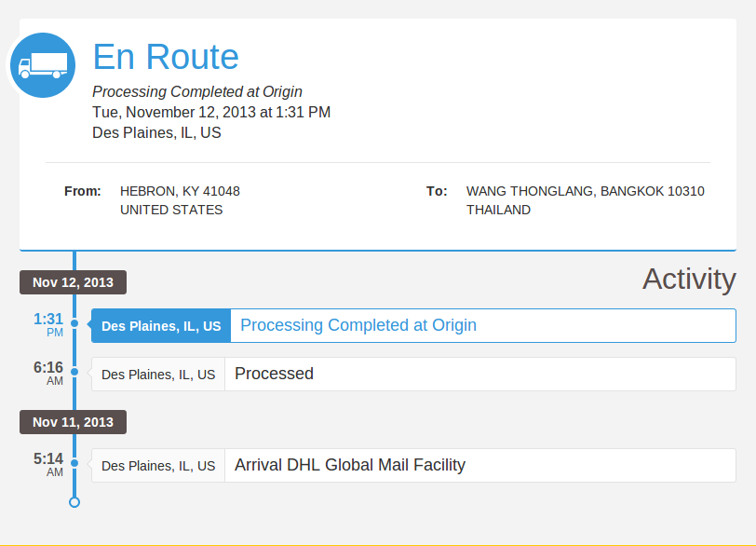The height and width of the screenshot is (546, 756).
Task: Select the Nov 12, 2013 date badge
Action: click(73, 282)
